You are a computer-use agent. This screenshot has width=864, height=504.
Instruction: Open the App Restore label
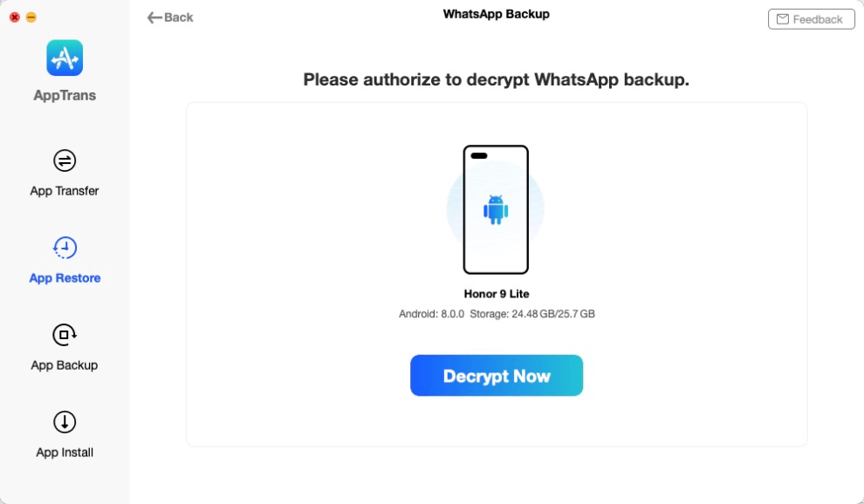65,278
